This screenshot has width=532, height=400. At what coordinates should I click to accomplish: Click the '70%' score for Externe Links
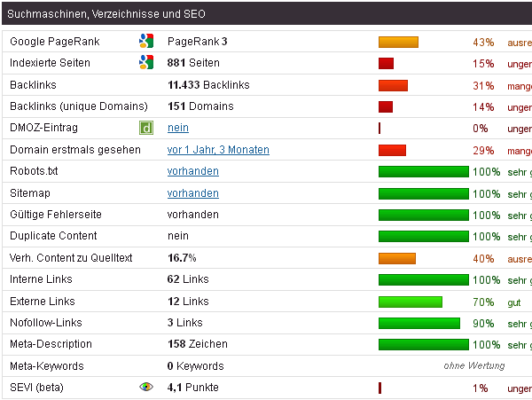pyautogui.click(x=483, y=302)
